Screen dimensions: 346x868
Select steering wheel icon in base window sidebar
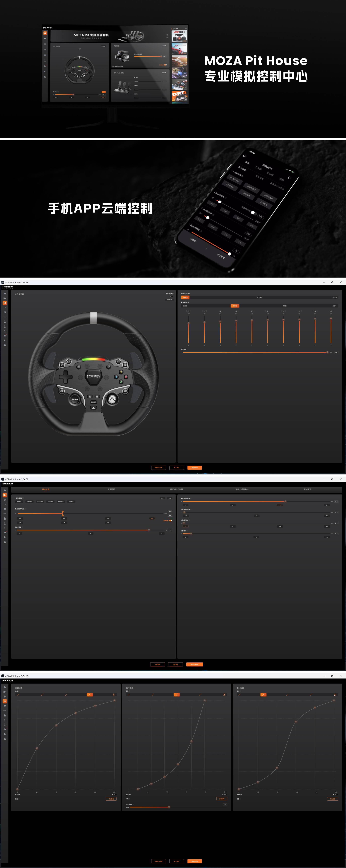pos(5,500)
